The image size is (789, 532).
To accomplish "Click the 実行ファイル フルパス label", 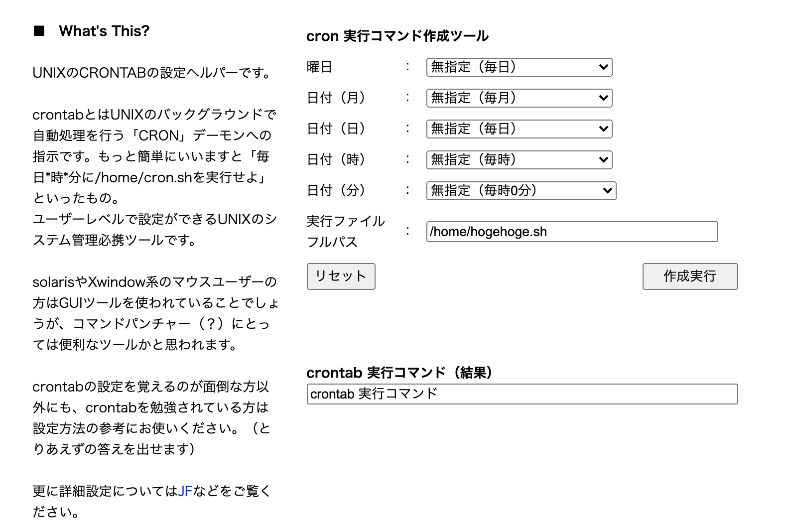I will click(x=345, y=231).
